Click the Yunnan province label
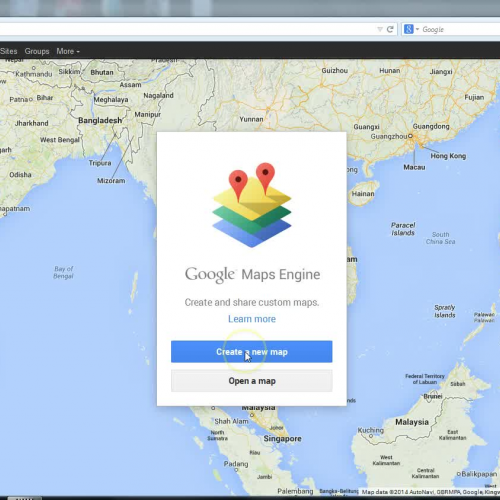The width and height of the screenshot is (500, 500). coord(251,119)
